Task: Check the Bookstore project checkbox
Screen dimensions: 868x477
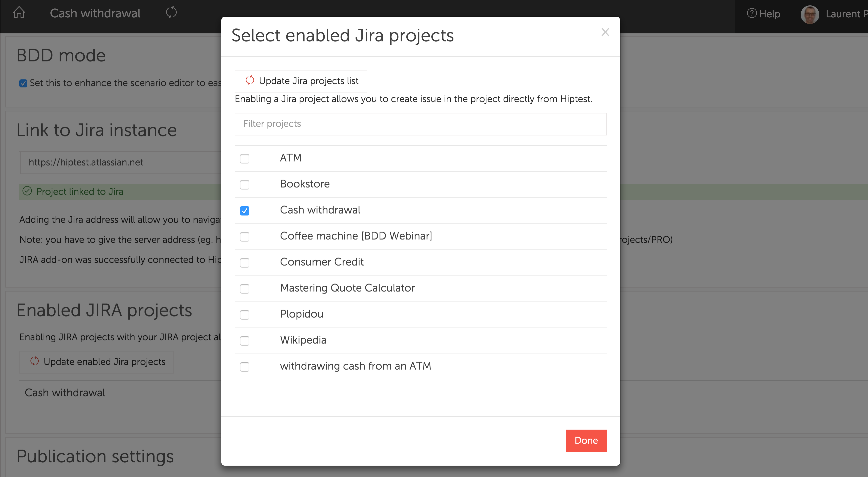Action: [x=245, y=184]
